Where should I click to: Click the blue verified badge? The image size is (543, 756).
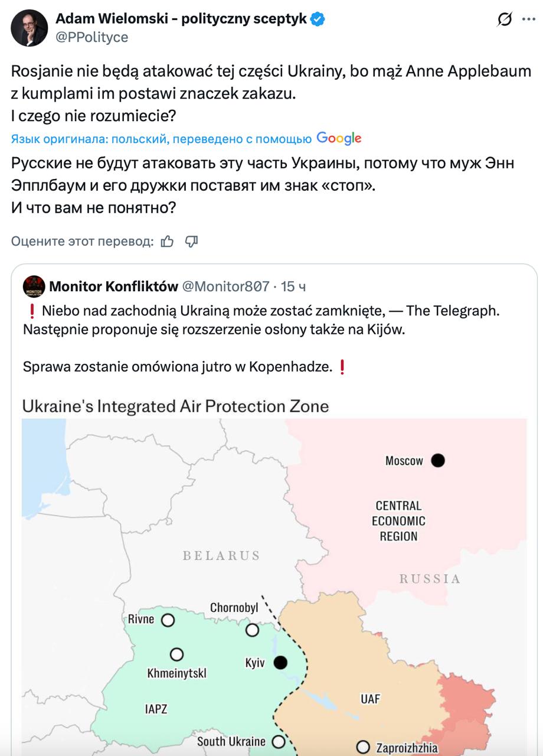pyautogui.click(x=318, y=19)
